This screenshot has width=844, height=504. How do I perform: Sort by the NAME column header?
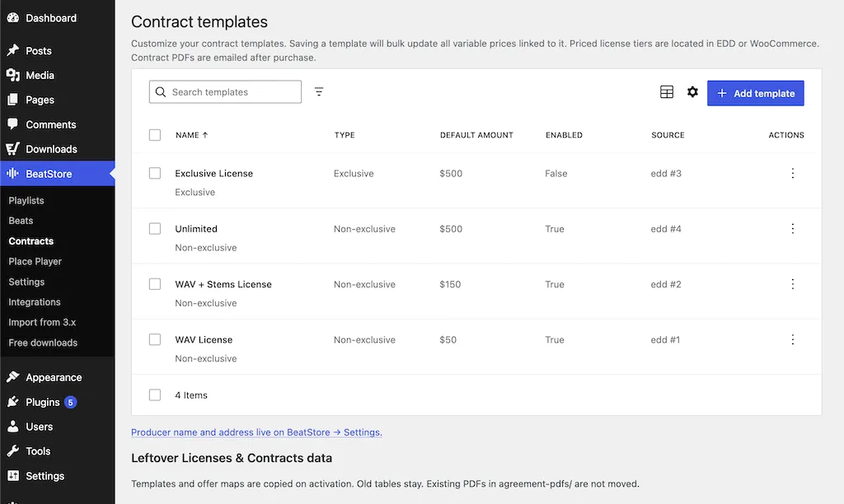point(191,135)
